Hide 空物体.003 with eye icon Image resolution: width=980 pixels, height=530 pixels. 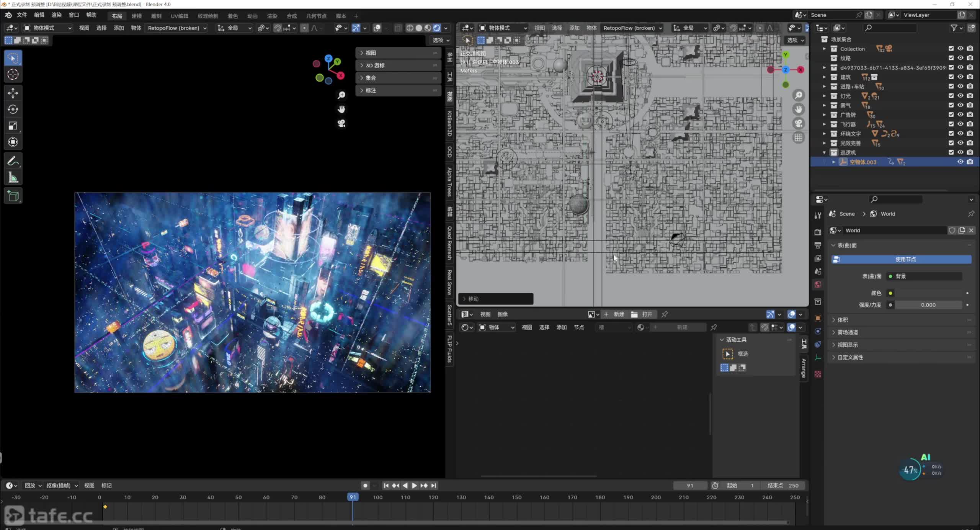pos(960,162)
